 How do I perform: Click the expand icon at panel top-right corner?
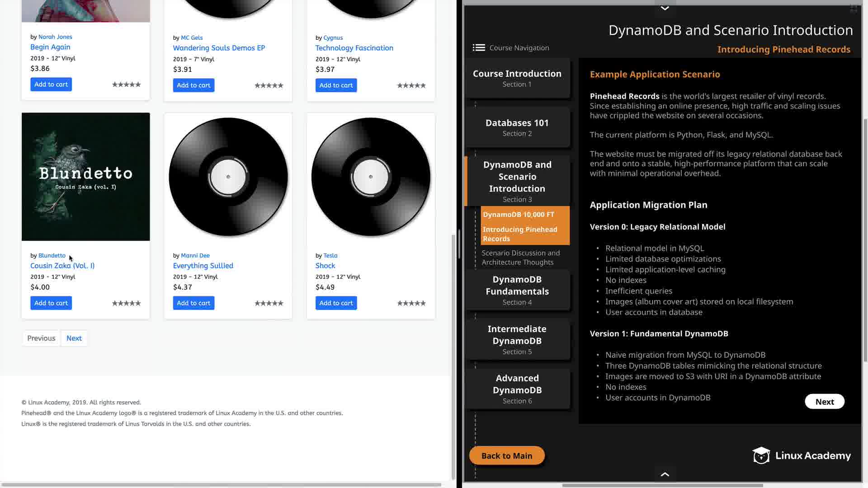coord(853,8)
